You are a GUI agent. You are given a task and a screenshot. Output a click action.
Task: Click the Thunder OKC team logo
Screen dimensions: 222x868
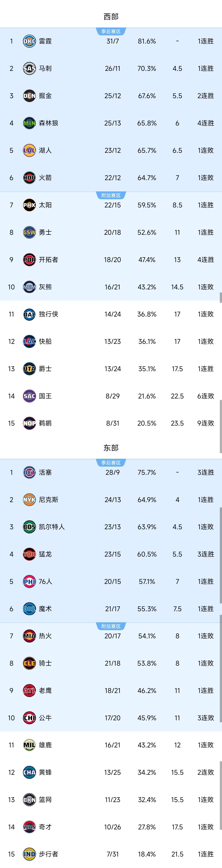(29, 41)
